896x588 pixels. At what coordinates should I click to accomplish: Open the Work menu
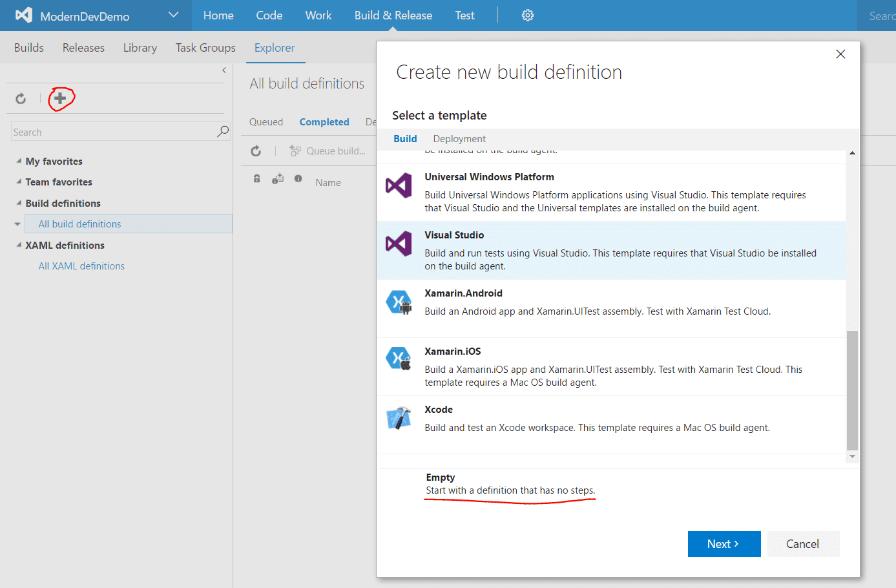point(318,16)
